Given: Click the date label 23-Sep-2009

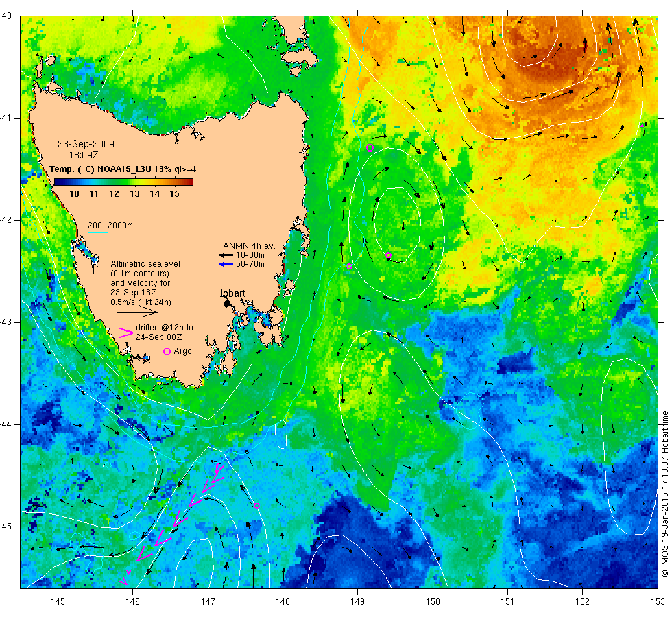Looking at the screenshot, I should coord(86,144).
